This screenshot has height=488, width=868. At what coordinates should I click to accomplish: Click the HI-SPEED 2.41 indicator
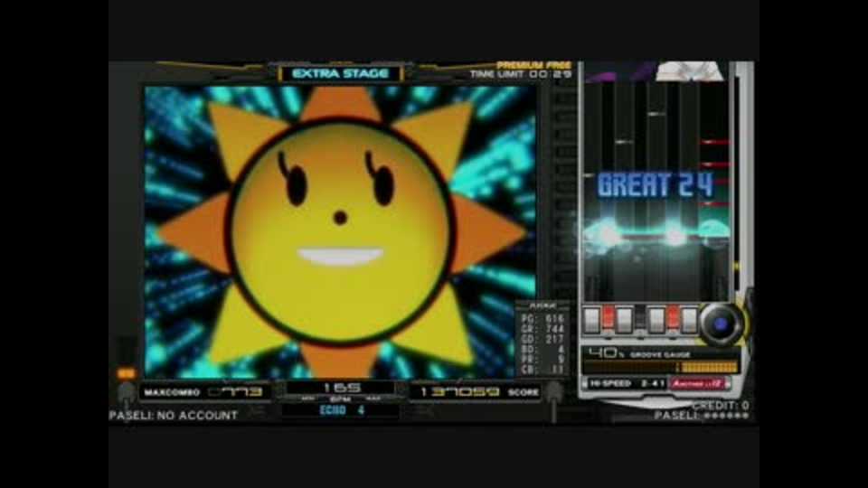[626, 383]
